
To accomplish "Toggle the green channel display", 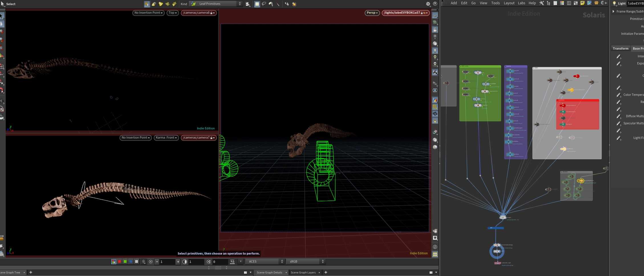I will pos(125,262).
